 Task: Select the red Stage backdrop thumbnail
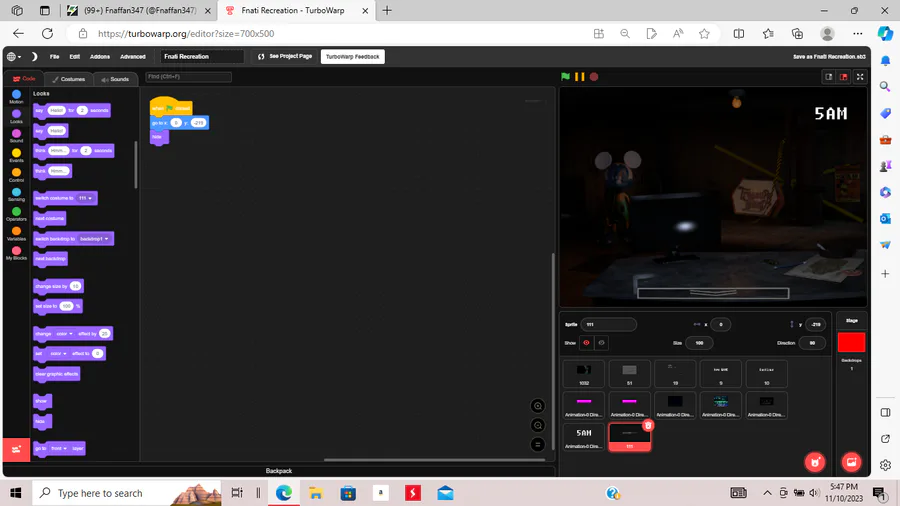point(851,342)
